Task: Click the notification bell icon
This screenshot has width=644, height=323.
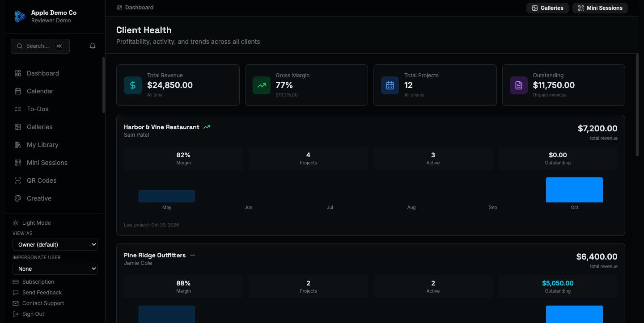Action: (x=93, y=46)
